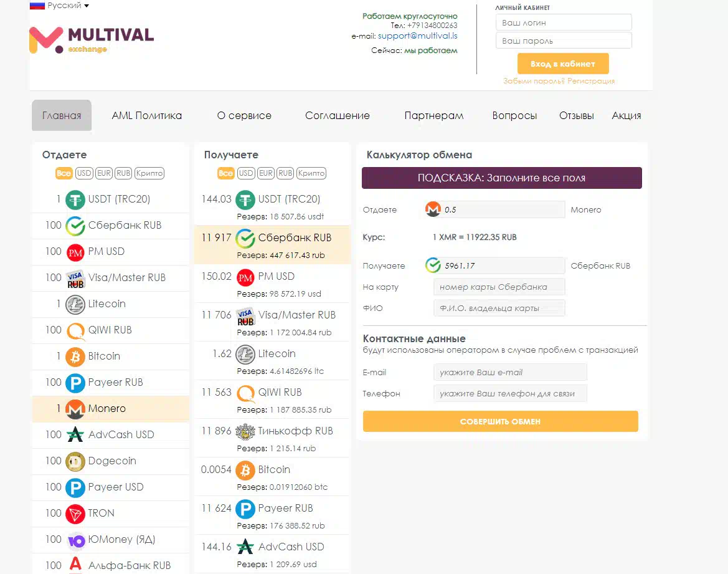Focus the Телефон contact field

tap(510, 394)
